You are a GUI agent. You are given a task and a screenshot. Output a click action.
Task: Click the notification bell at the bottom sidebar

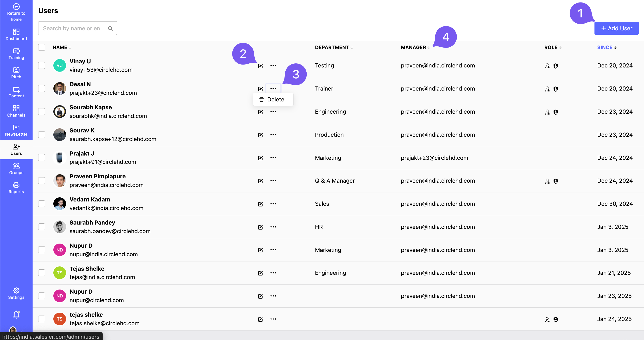click(16, 314)
